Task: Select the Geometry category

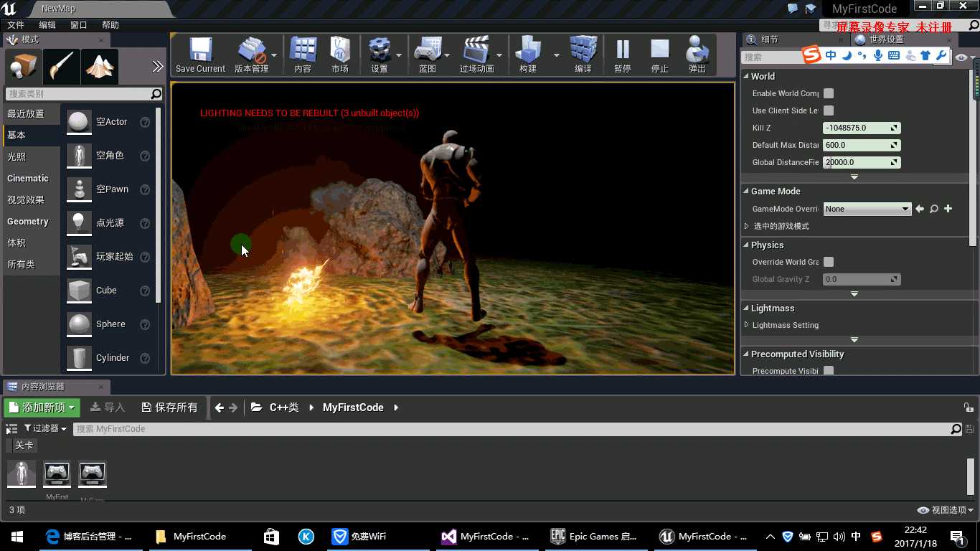Action: (28, 221)
